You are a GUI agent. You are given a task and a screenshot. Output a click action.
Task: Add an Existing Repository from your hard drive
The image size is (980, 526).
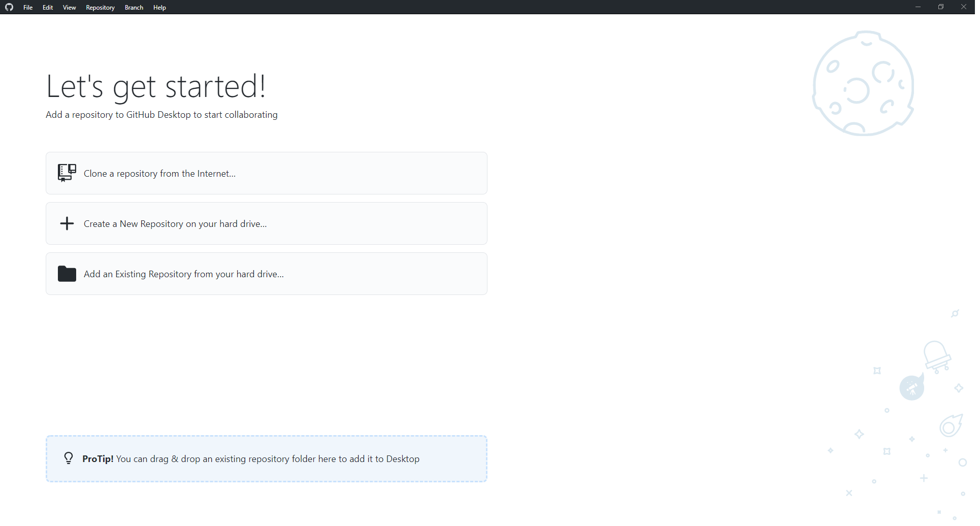point(268,275)
